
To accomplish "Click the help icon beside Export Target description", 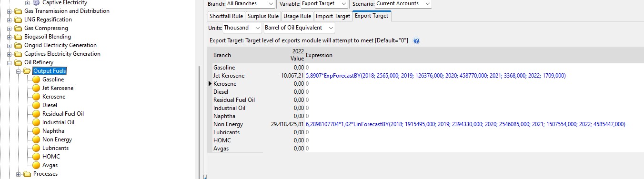I will tap(416, 41).
